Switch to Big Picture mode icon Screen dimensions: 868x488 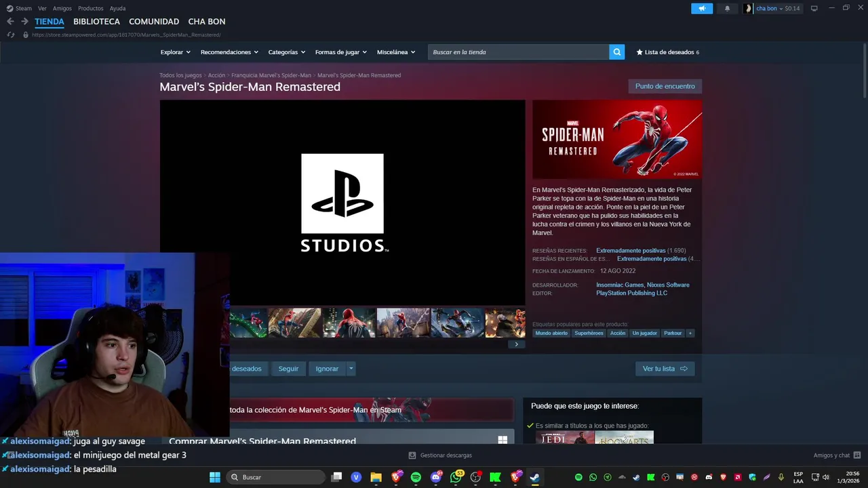(x=814, y=9)
